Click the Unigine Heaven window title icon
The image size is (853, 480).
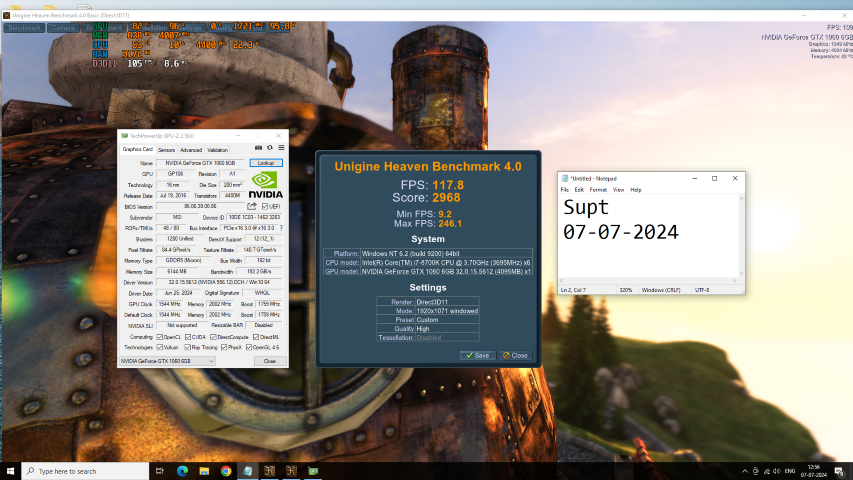coord(7,15)
